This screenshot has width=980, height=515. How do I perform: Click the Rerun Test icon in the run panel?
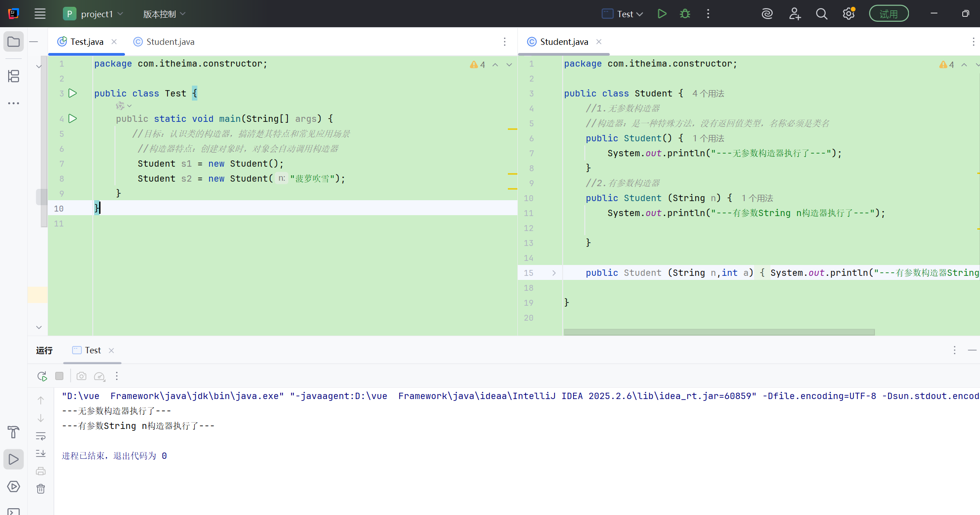point(42,376)
